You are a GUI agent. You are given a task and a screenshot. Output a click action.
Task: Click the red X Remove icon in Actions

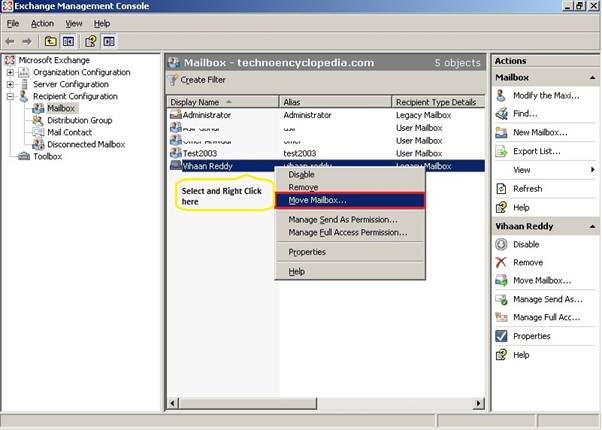501,262
